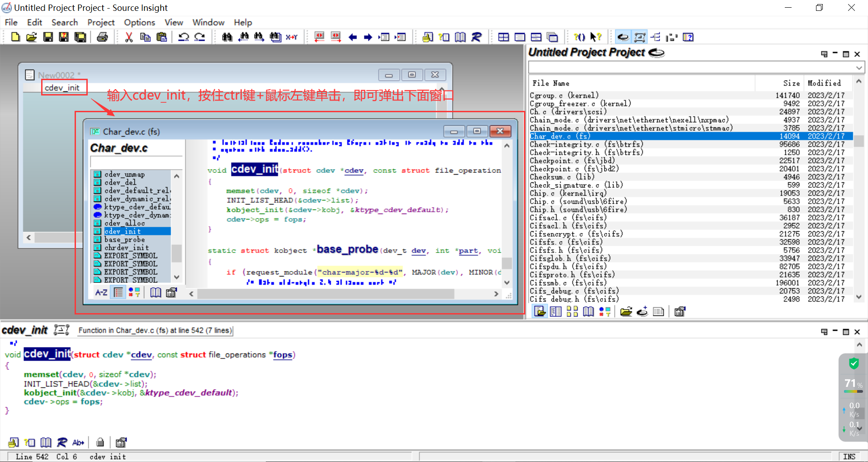Viewport: 868px width, 462px height.
Task: Open the Find dialog via binoculars toolbar icon
Action: (x=227, y=37)
